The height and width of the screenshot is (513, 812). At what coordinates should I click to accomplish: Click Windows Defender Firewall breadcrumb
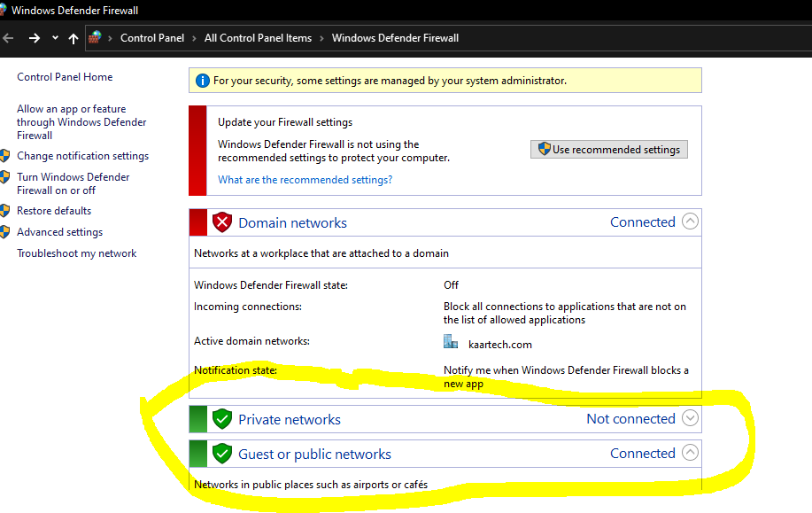click(395, 38)
